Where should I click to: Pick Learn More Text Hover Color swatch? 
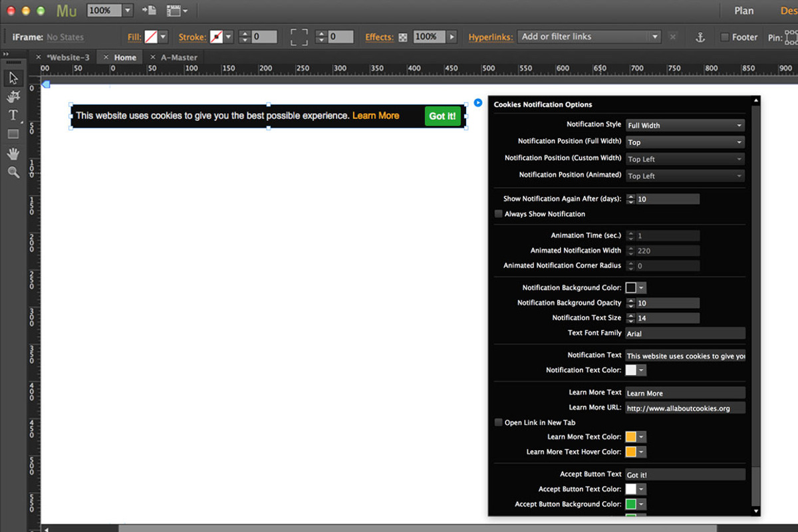pyautogui.click(x=631, y=452)
